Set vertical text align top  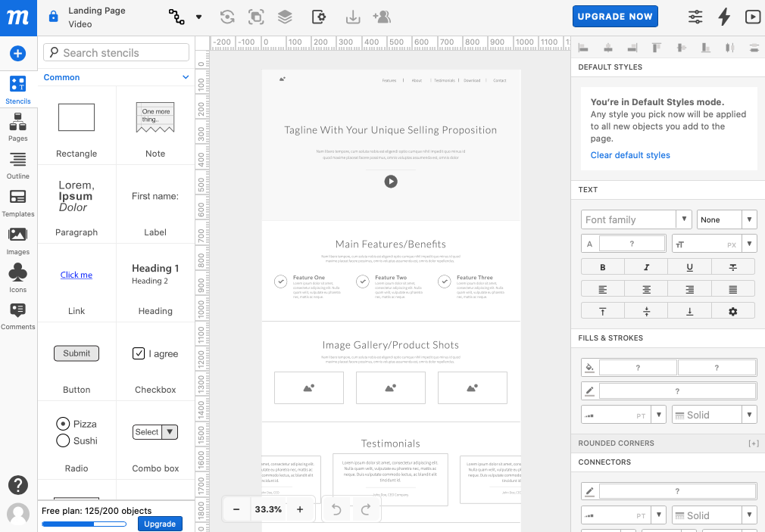pos(603,311)
